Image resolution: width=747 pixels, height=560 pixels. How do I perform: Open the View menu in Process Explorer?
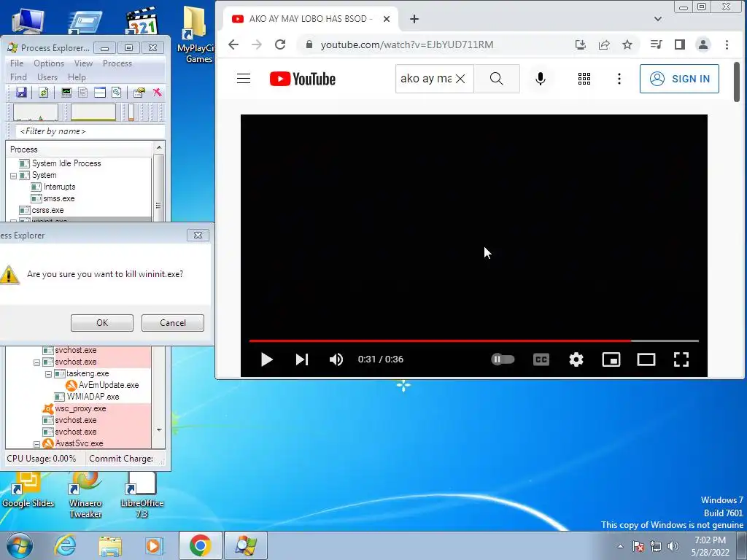pyautogui.click(x=83, y=63)
